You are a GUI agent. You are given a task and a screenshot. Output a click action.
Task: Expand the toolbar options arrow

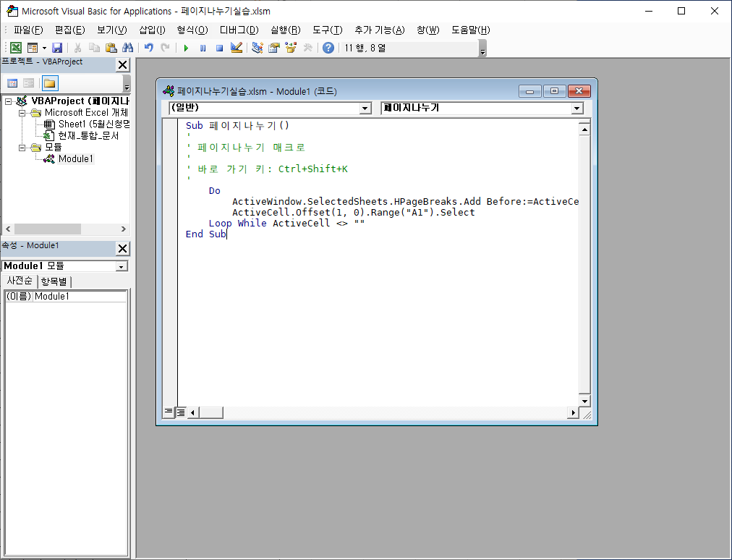482,48
